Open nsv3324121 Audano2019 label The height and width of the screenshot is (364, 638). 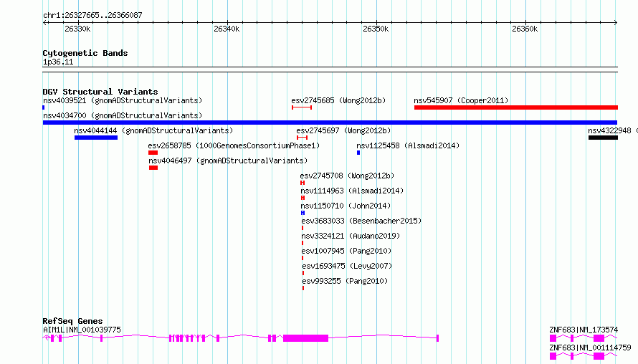click(351, 236)
